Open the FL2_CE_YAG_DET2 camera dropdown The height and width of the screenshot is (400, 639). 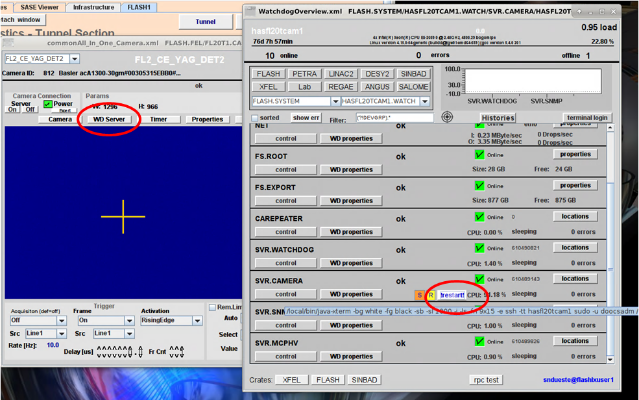pyautogui.click(x=42, y=59)
